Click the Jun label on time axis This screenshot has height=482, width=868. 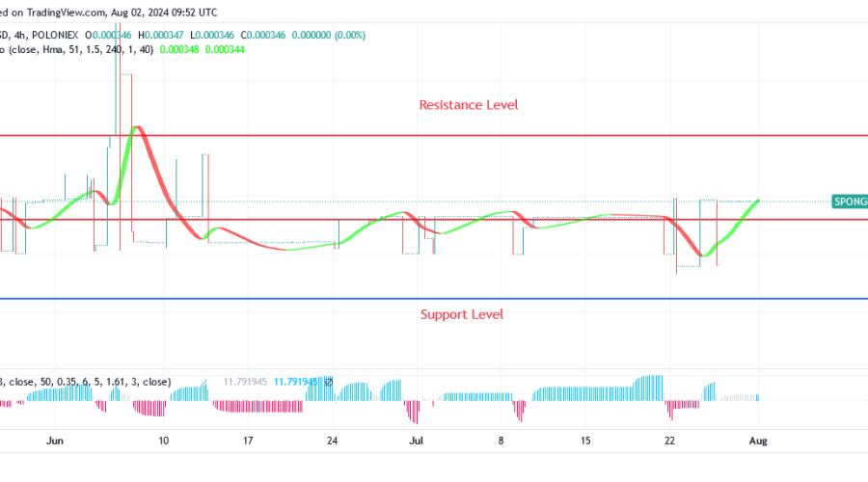54,441
